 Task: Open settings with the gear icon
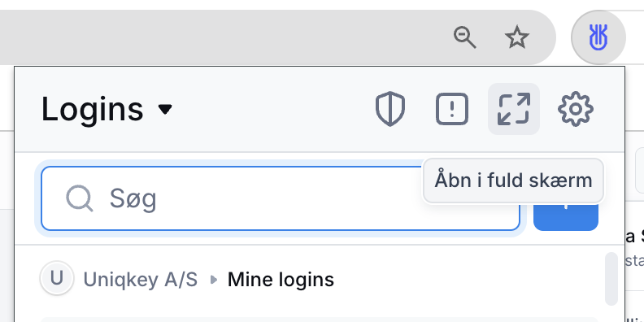(576, 109)
